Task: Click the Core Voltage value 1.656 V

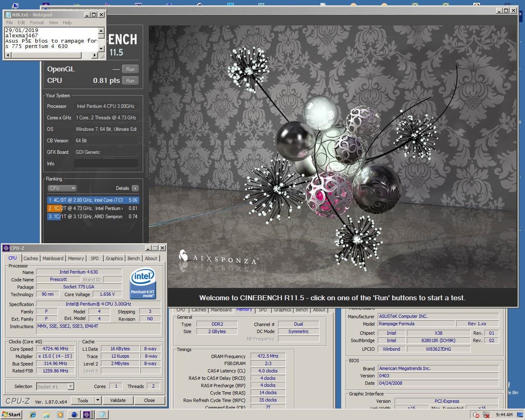Action: click(107, 294)
